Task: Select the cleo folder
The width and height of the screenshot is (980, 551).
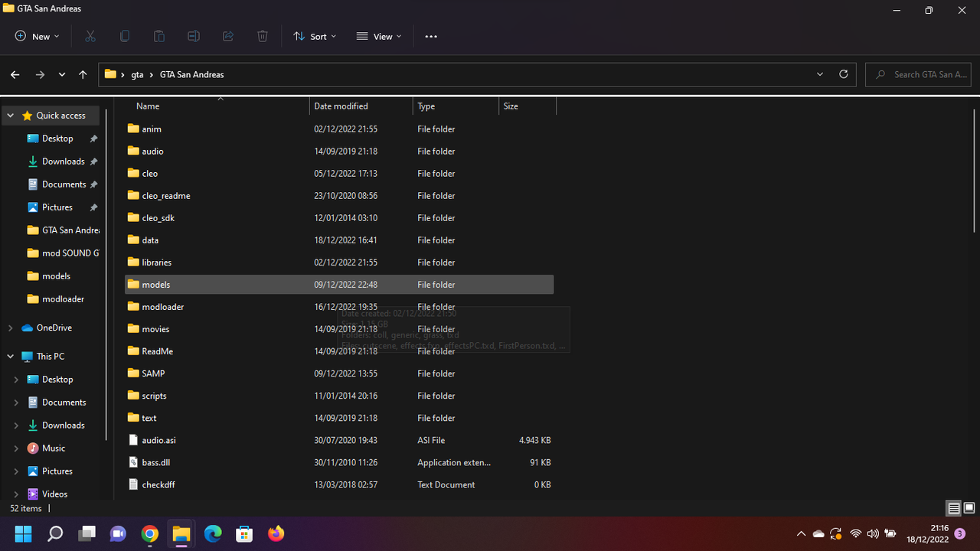Action: (x=339, y=173)
